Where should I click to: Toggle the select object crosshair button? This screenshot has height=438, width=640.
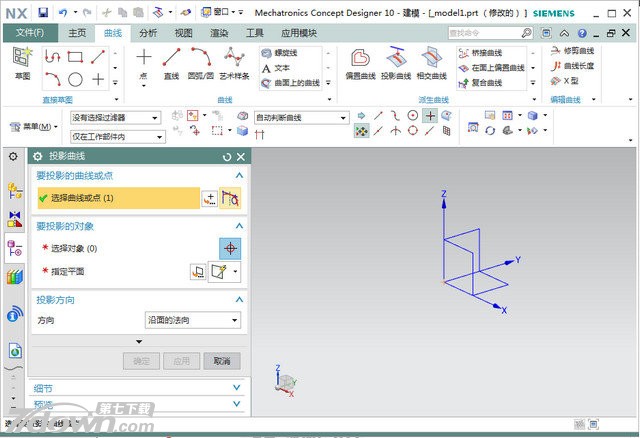(x=230, y=249)
